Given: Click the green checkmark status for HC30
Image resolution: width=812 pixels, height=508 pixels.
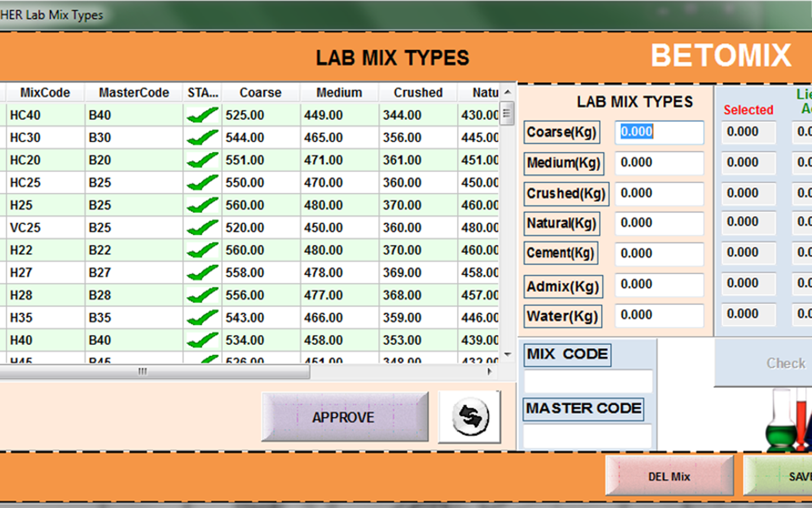Looking at the screenshot, I should tap(202, 138).
